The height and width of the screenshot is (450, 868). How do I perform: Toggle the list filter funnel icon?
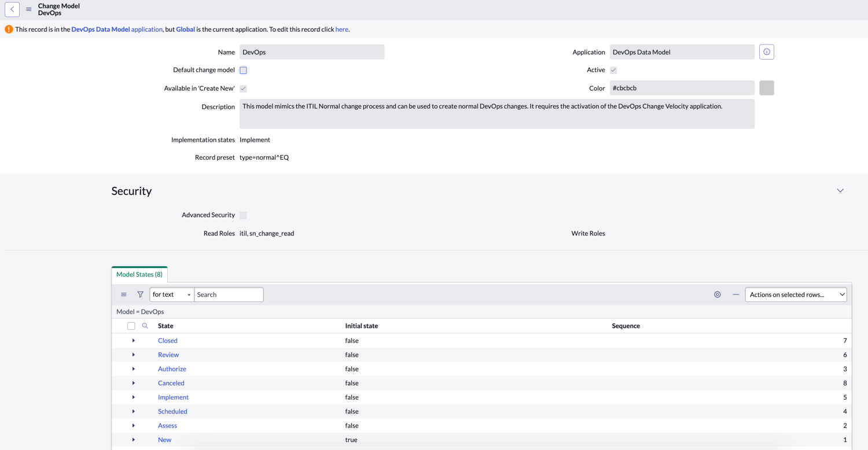click(140, 294)
